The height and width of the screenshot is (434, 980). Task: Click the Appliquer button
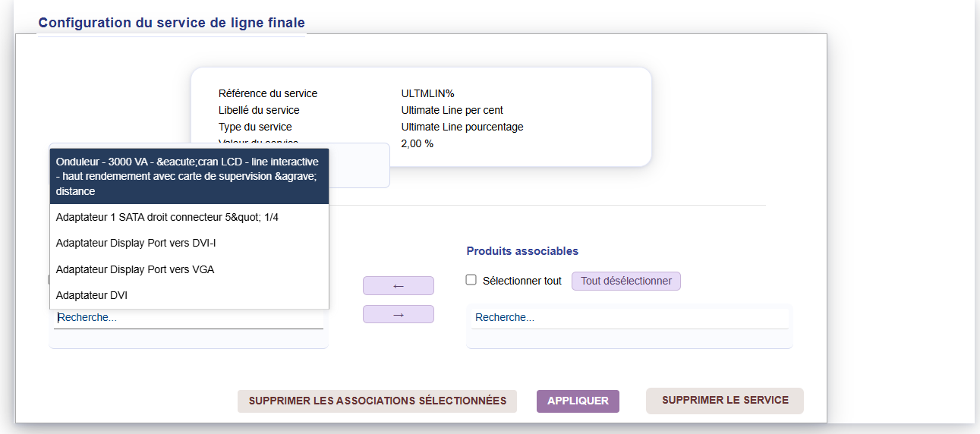pos(578,401)
